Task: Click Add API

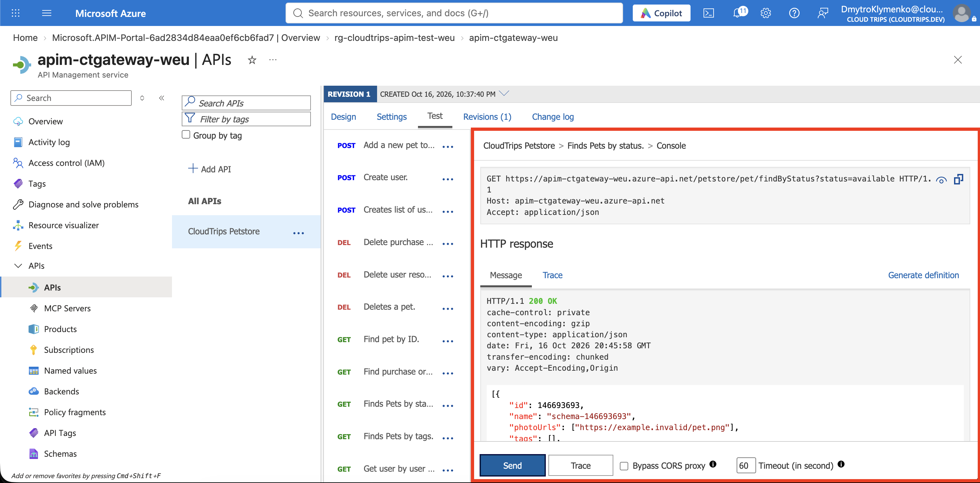Action: tap(210, 168)
